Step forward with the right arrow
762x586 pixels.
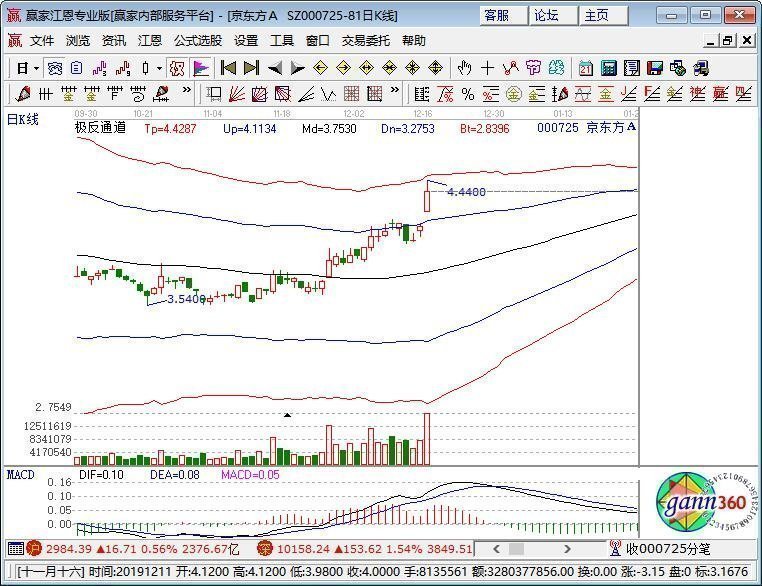pos(297,68)
